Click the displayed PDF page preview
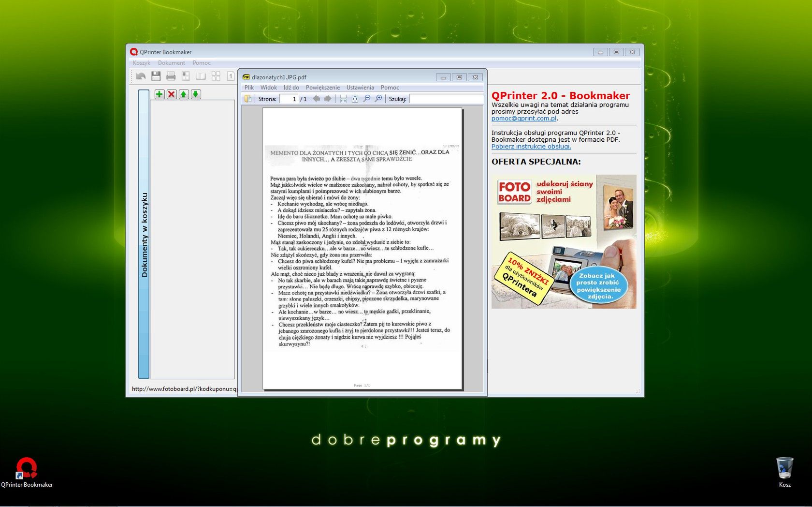Image resolution: width=812 pixels, height=507 pixels. pyautogui.click(x=362, y=249)
